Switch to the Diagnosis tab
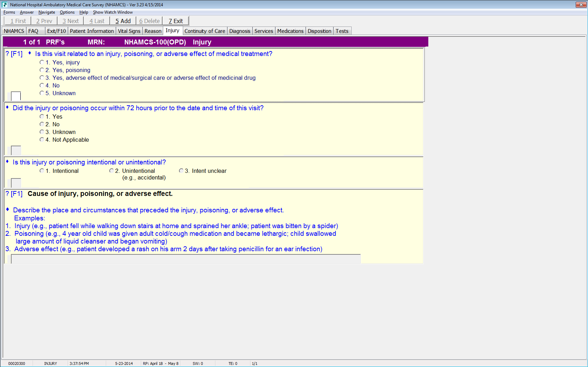Image resolution: width=588 pixels, height=367 pixels. [240, 31]
